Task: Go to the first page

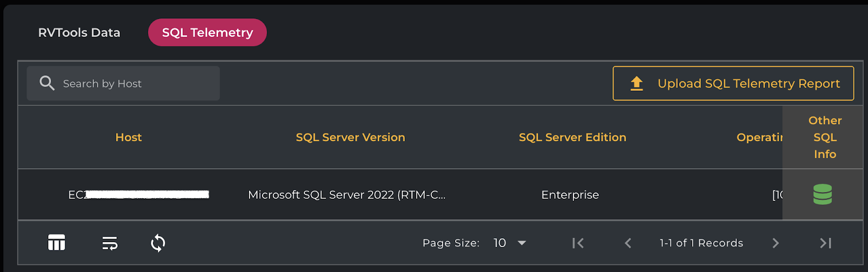Action: coord(578,243)
